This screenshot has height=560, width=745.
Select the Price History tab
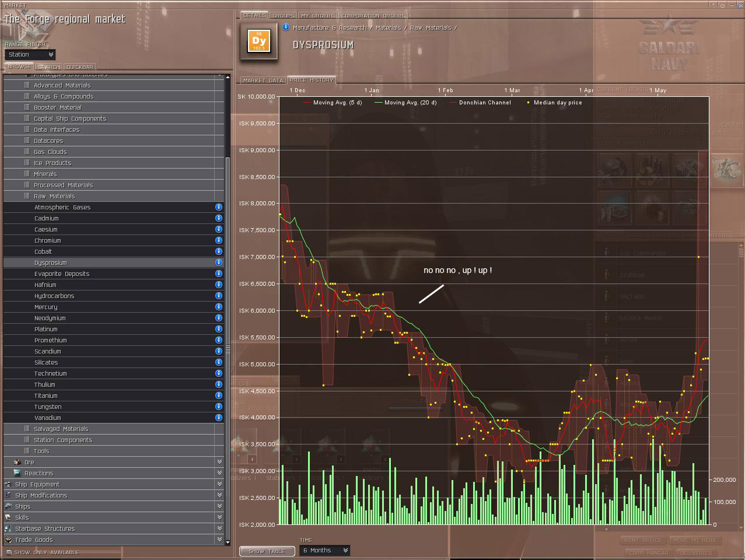coord(312,80)
